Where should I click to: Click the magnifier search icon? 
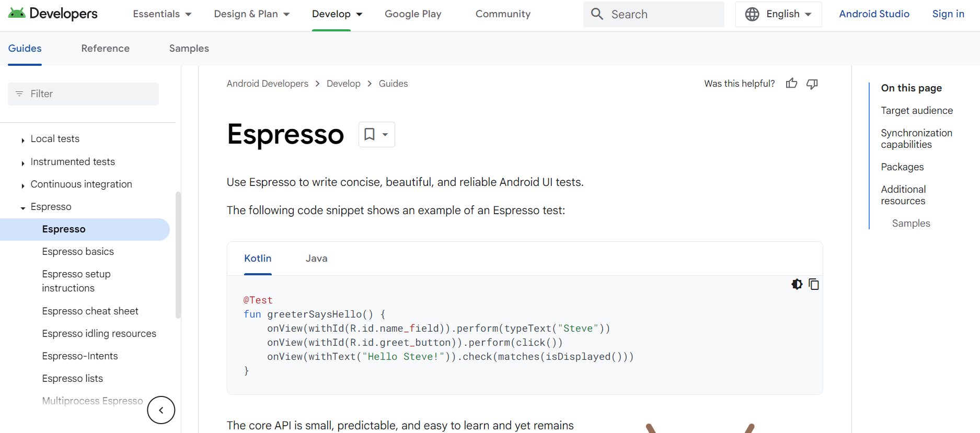[597, 14]
